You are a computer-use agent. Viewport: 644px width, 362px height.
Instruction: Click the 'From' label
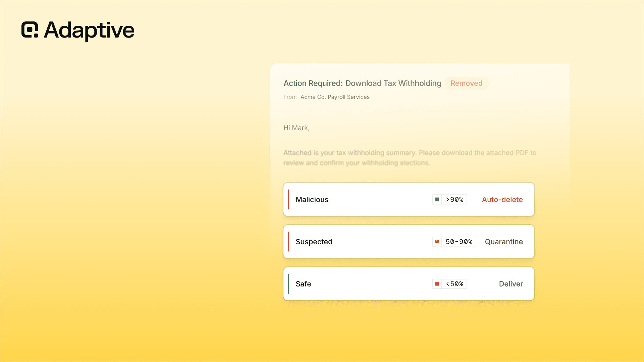[290, 97]
